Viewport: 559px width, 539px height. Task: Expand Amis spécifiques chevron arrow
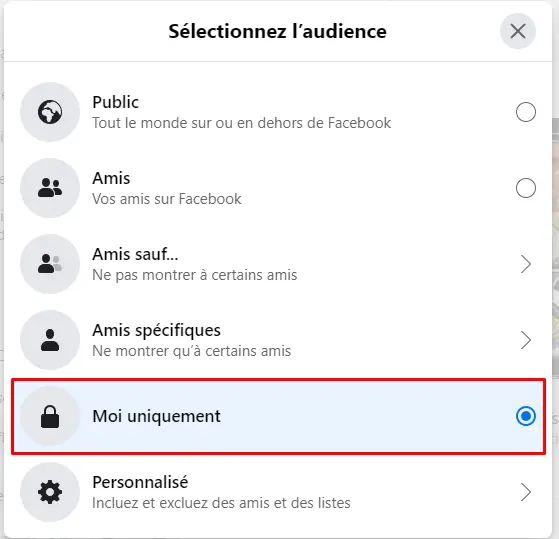coord(525,340)
